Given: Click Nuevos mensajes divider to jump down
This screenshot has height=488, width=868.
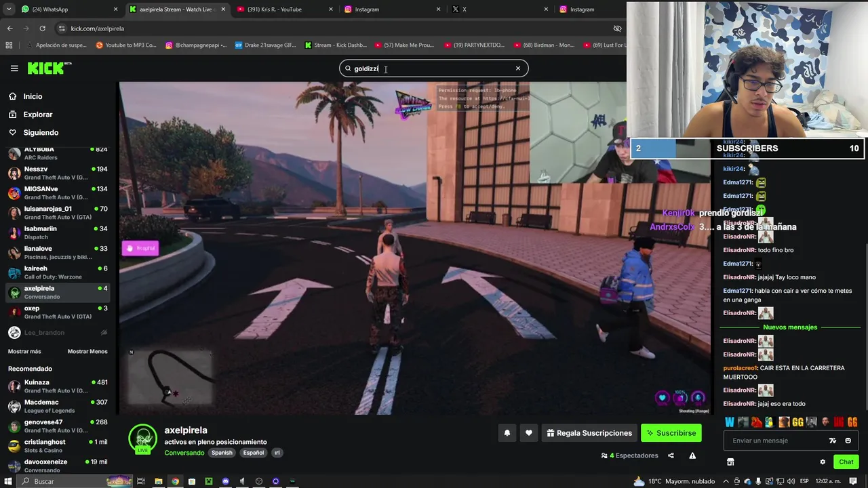Looking at the screenshot, I should point(790,327).
